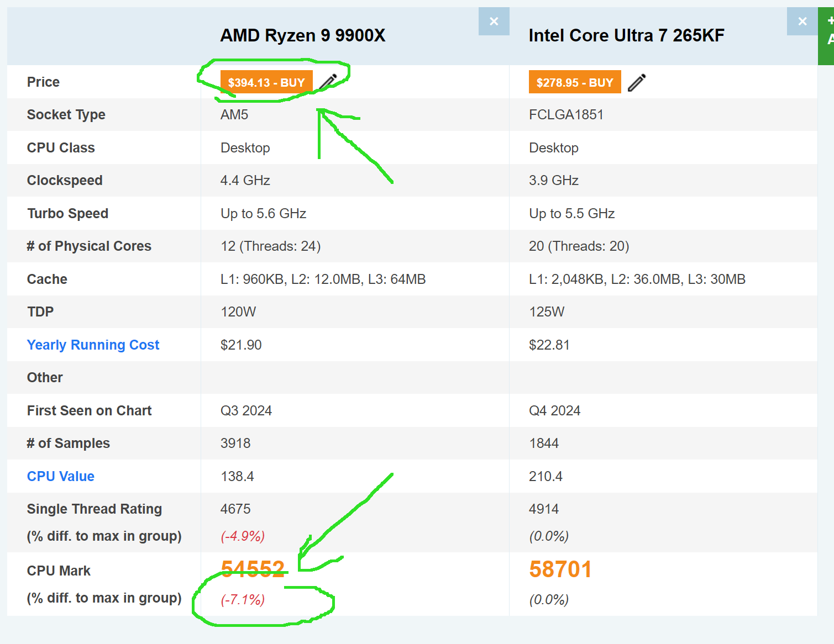Click the Socket Type row label
Image resolution: width=834 pixels, height=644 pixels.
point(66,115)
